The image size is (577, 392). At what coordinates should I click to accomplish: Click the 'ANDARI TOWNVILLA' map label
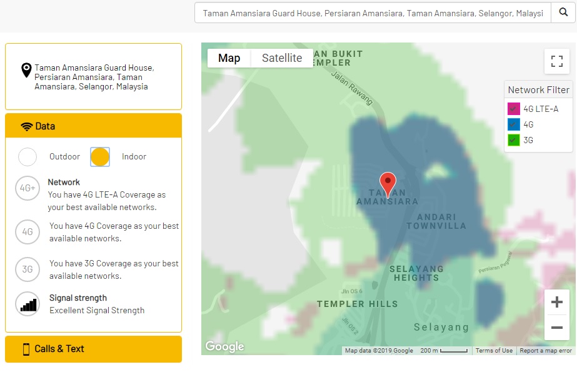click(436, 221)
